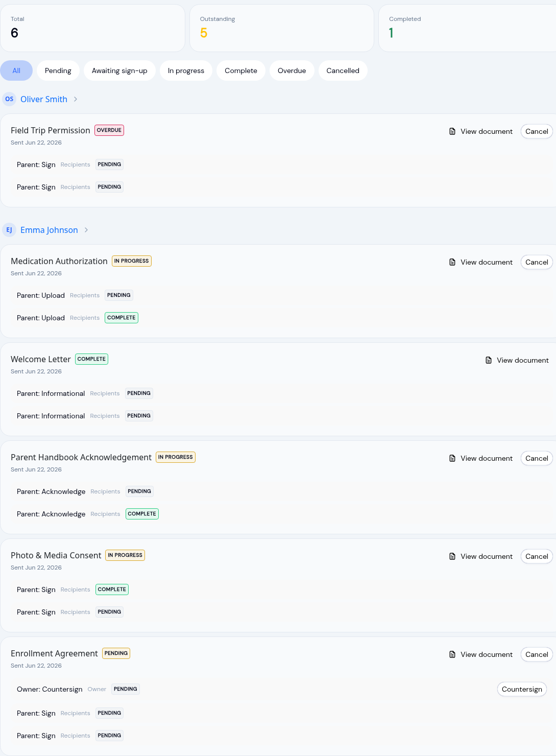Cancel the Enrollment Agreement request
The height and width of the screenshot is (756, 556).
(x=537, y=654)
